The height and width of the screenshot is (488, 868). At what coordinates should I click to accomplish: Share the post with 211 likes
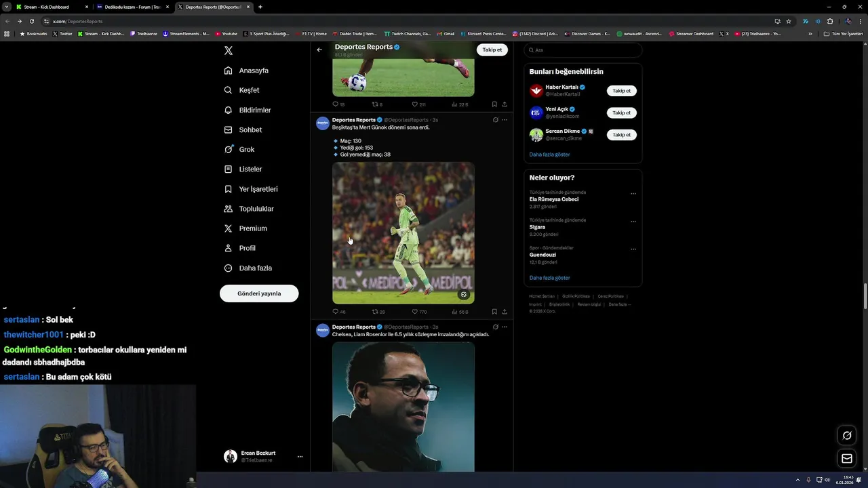pyautogui.click(x=505, y=104)
